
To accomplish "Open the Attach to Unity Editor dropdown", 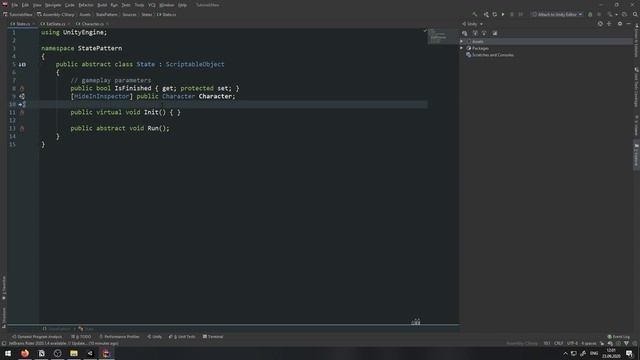I will click(x=556, y=14).
